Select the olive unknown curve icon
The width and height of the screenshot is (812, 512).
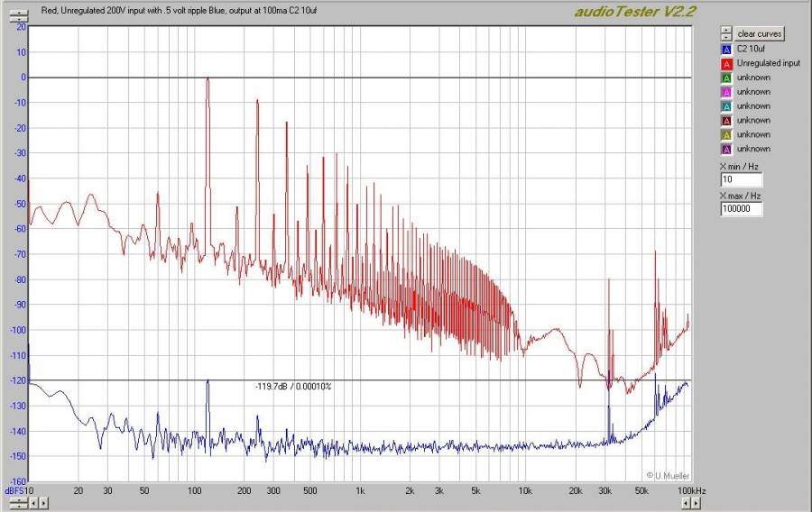click(x=725, y=134)
